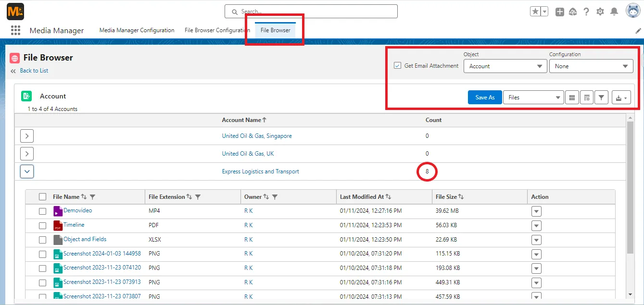644x305 pixels.
Task: Click the Save As button
Action: (x=484, y=97)
